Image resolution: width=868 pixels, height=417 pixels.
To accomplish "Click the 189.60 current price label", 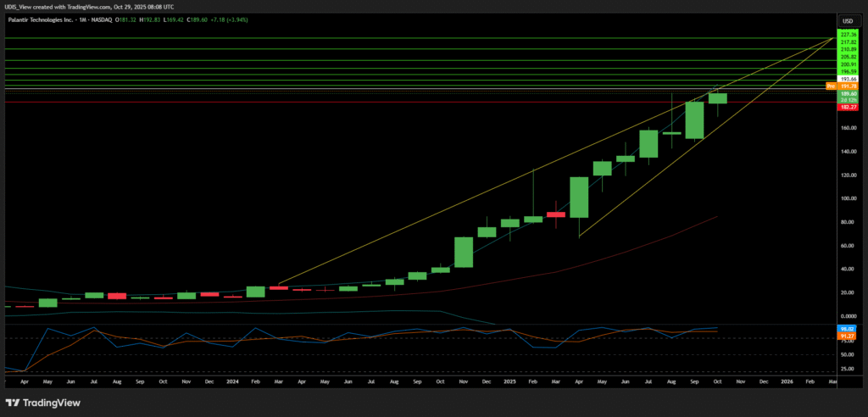I will coord(849,94).
